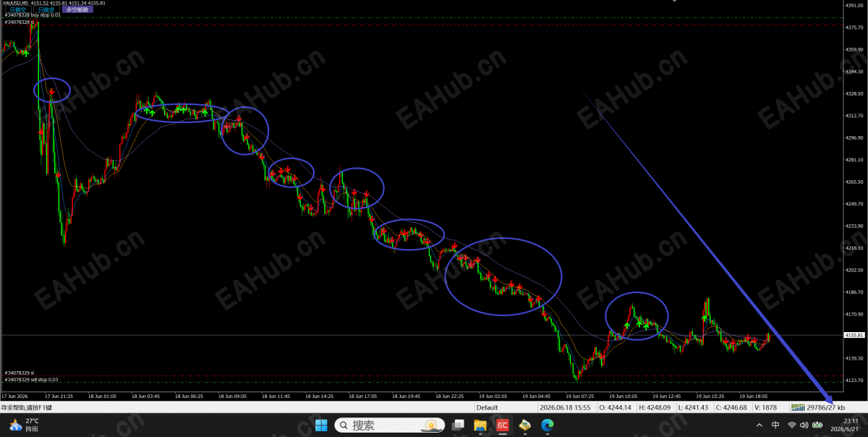Open the weather widget showing 27°C
This screenshot has width=868, height=437.
(25, 425)
